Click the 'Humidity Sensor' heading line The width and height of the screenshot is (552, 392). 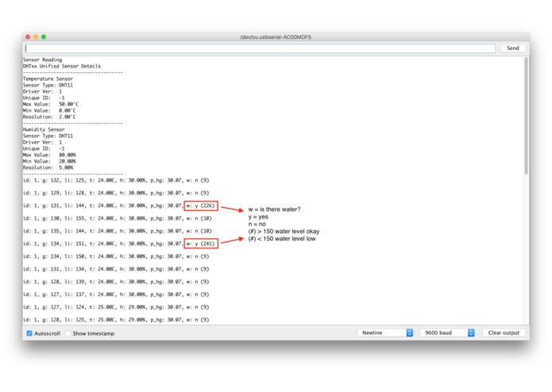click(44, 129)
